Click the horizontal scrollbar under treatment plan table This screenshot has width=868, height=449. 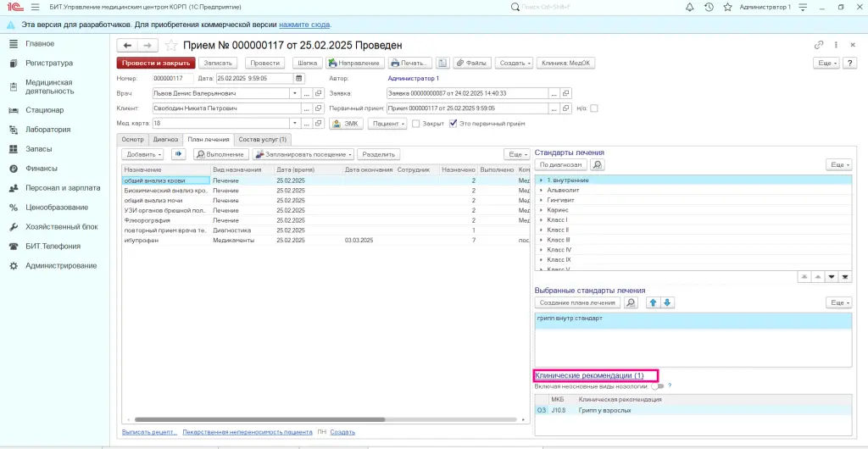point(259,419)
